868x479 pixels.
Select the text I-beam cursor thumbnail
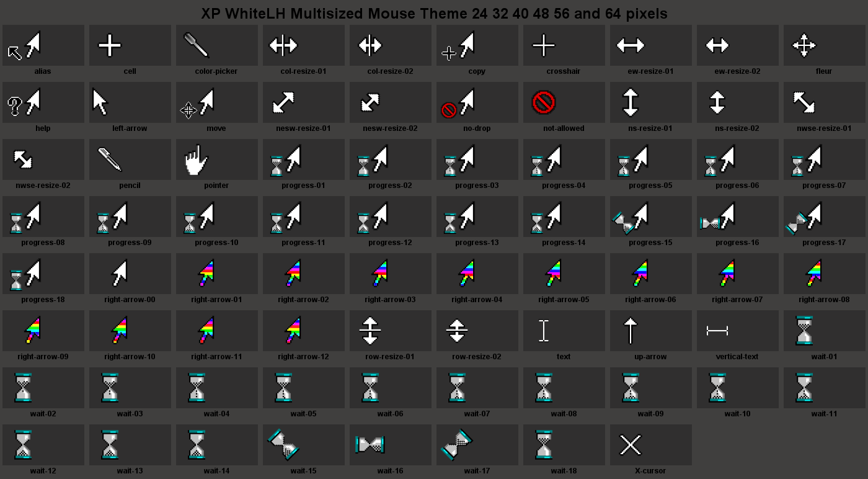tap(544, 330)
